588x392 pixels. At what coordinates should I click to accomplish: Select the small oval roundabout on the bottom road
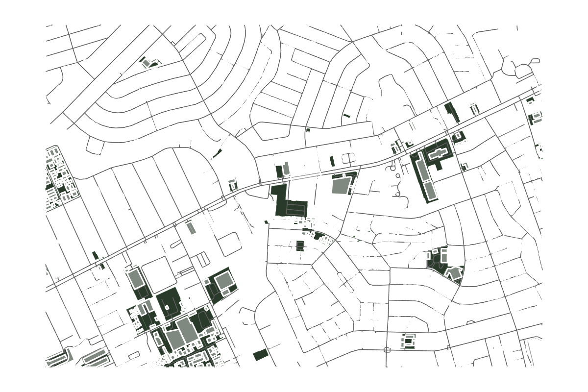click(x=387, y=350)
